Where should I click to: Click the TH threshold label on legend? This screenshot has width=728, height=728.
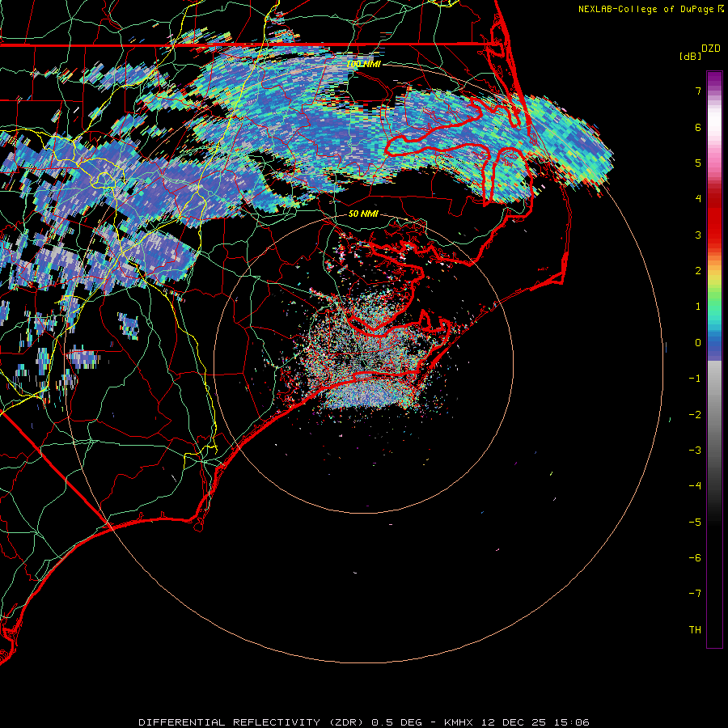tap(695, 630)
